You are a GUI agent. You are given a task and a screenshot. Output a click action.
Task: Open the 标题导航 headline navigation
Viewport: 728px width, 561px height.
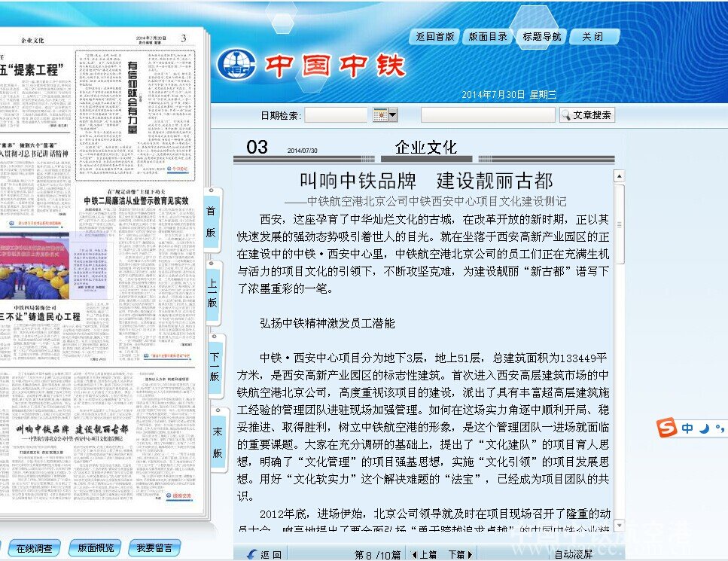click(x=541, y=37)
